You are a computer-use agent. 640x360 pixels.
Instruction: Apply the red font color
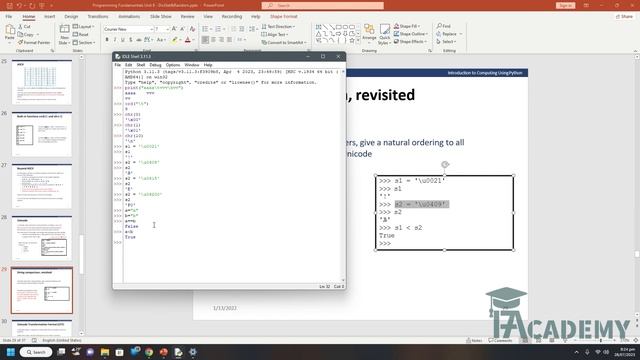tap(187, 40)
